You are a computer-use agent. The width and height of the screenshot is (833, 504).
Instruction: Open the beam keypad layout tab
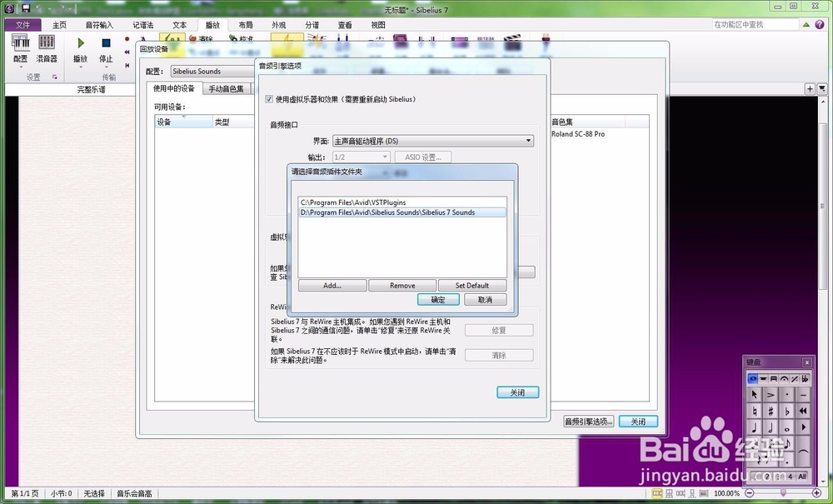(774, 379)
